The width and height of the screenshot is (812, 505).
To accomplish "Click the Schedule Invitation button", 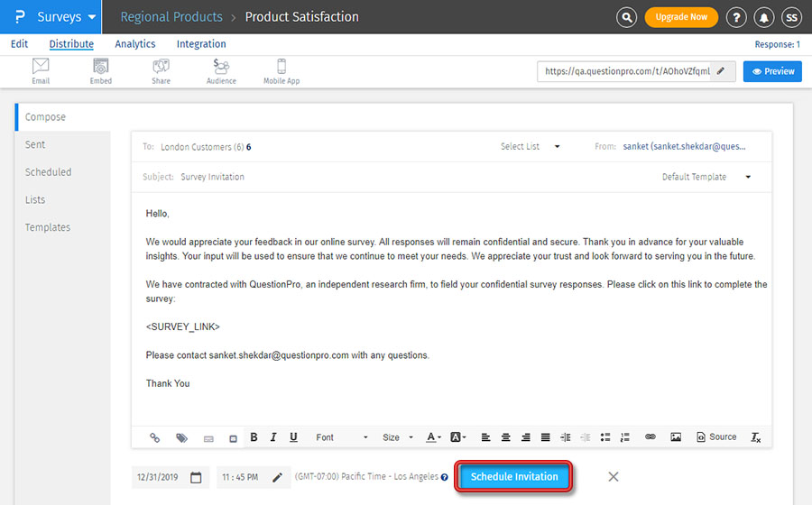I will point(514,477).
